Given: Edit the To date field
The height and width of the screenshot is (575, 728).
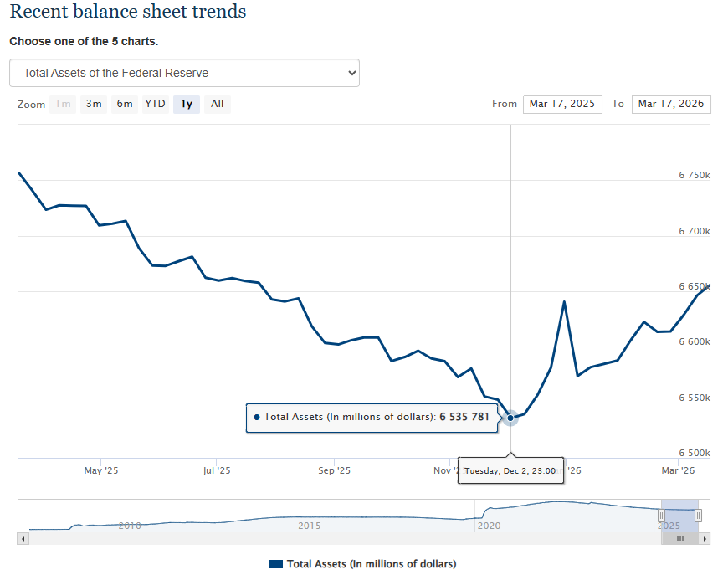Looking at the screenshot, I should click(671, 104).
